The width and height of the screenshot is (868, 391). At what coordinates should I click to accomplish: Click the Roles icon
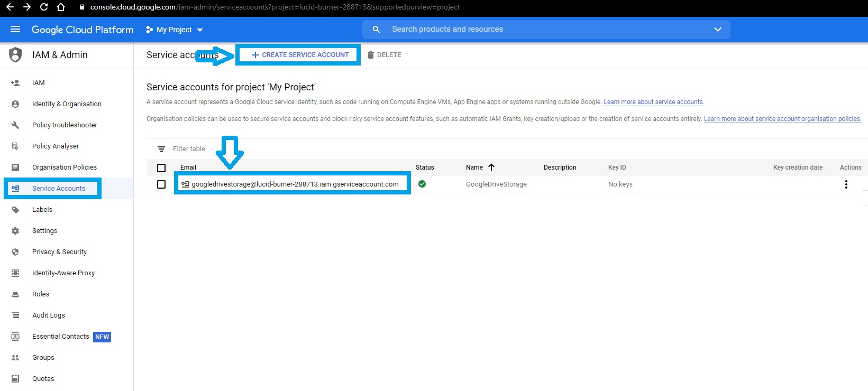tap(15, 294)
